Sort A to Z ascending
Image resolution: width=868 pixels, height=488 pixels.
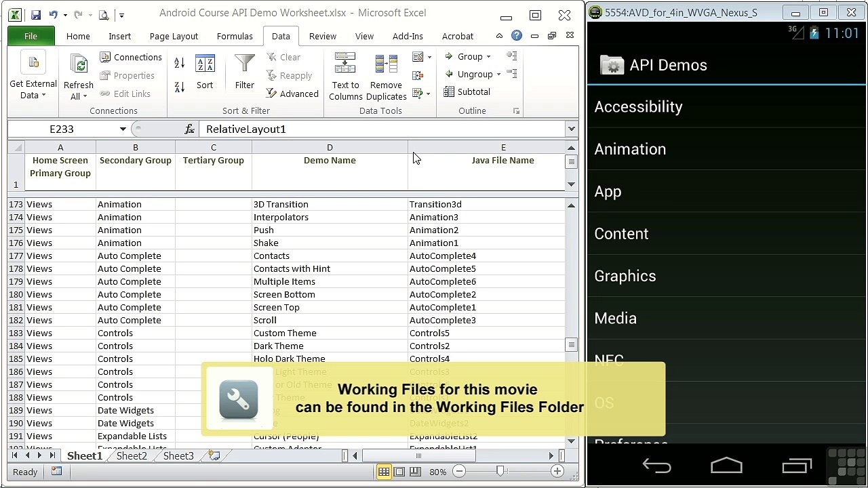click(x=179, y=63)
